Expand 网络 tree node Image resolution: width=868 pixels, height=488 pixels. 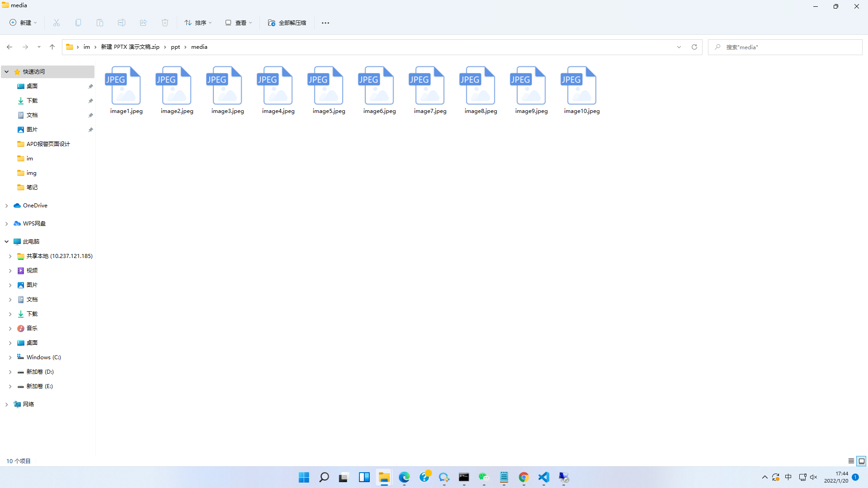pyautogui.click(x=7, y=404)
